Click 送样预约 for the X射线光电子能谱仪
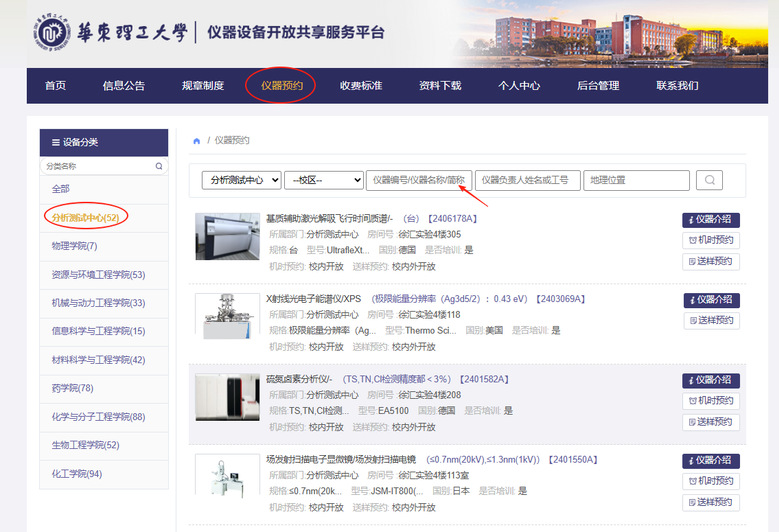779x532 pixels. 711,321
